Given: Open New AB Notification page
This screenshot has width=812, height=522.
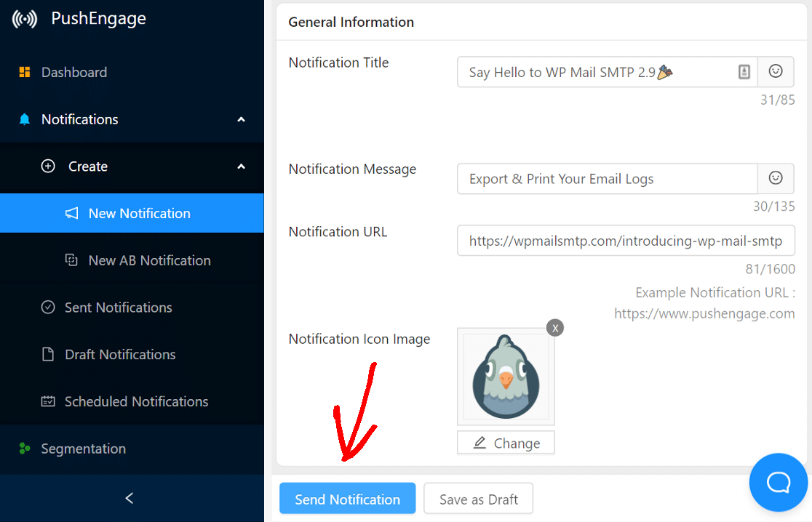Looking at the screenshot, I should point(149,260).
